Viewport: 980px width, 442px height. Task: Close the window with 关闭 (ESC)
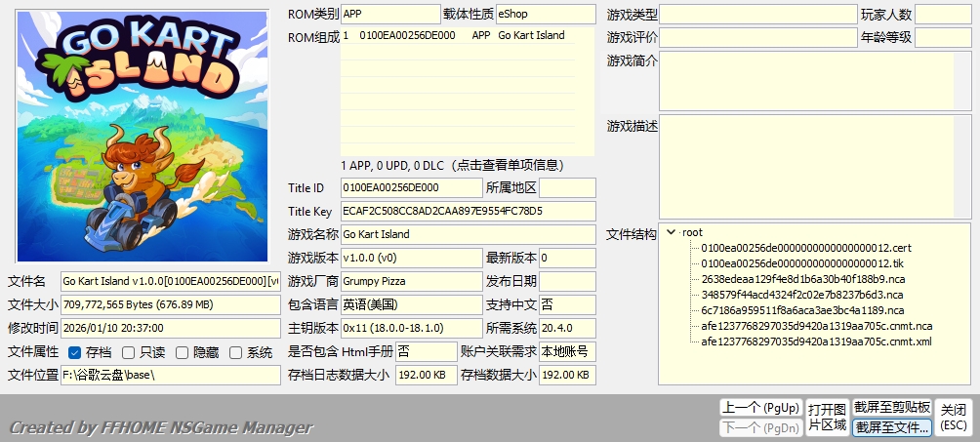[x=954, y=417]
